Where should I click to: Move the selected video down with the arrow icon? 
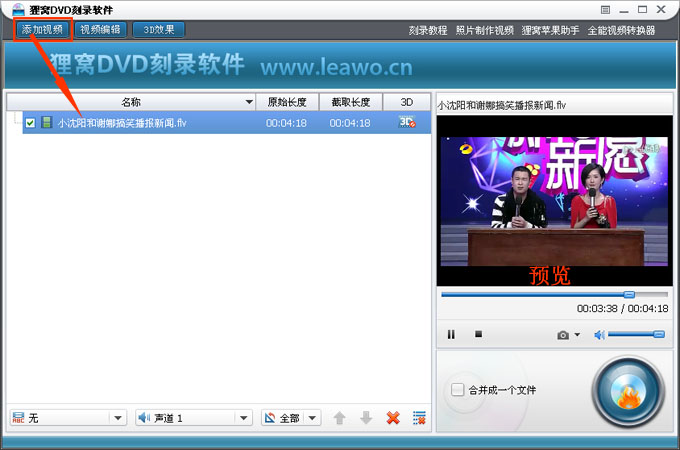coord(366,418)
